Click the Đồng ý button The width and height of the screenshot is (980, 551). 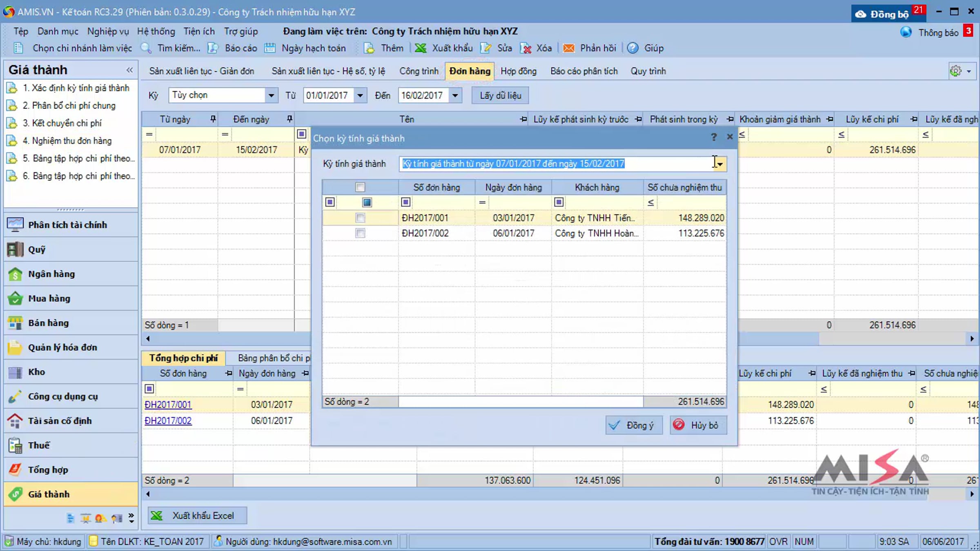point(634,425)
